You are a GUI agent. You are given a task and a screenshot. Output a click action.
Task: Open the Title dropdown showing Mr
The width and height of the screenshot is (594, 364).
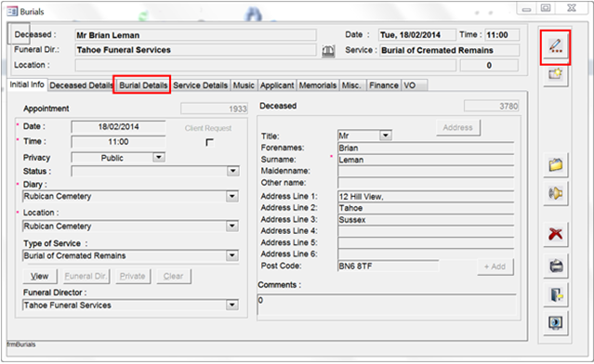pyautogui.click(x=385, y=135)
